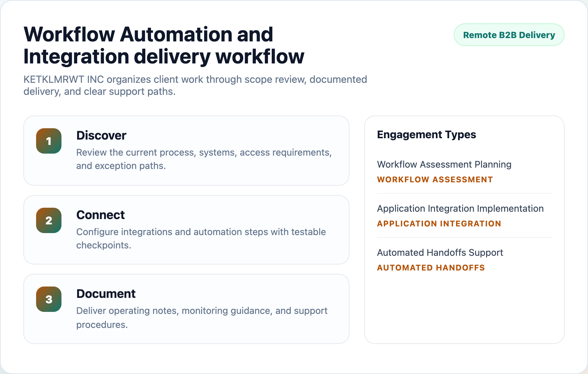Image resolution: width=588 pixels, height=374 pixels.
Task: Click the APPLICATION INTEGRATION tag label
Action: (439, 224)
